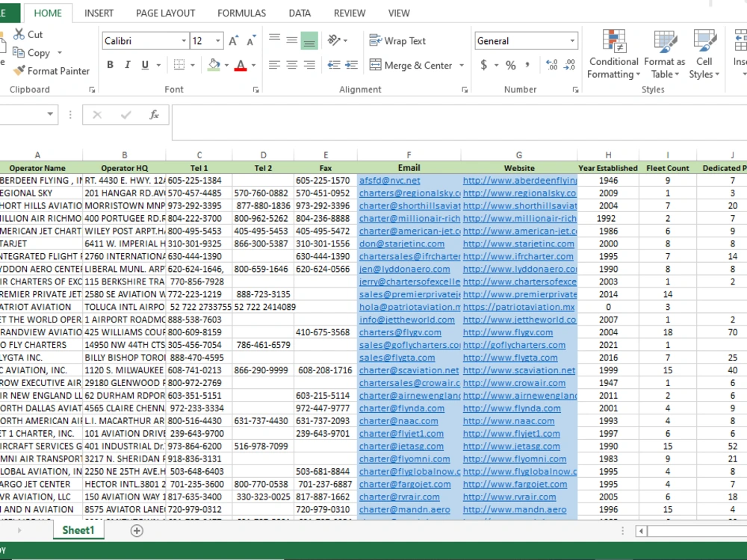Open the Calibri font name dropdown

pos(184,41)
